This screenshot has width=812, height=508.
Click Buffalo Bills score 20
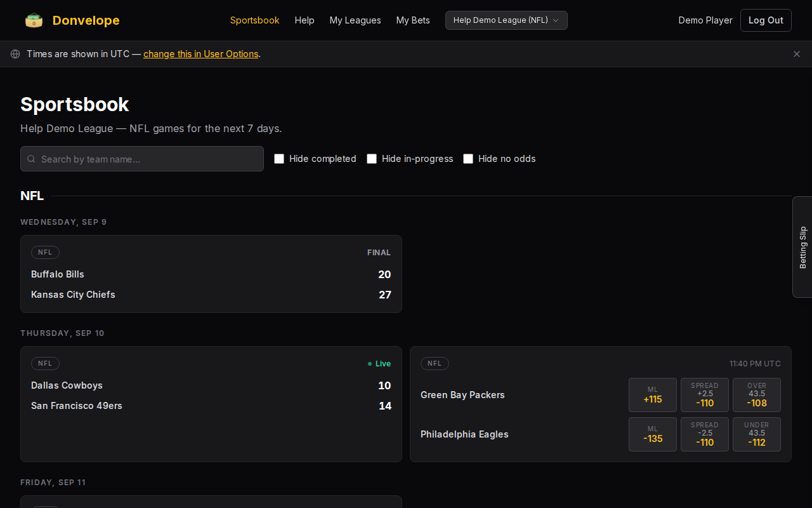click(x=384, y=274)
